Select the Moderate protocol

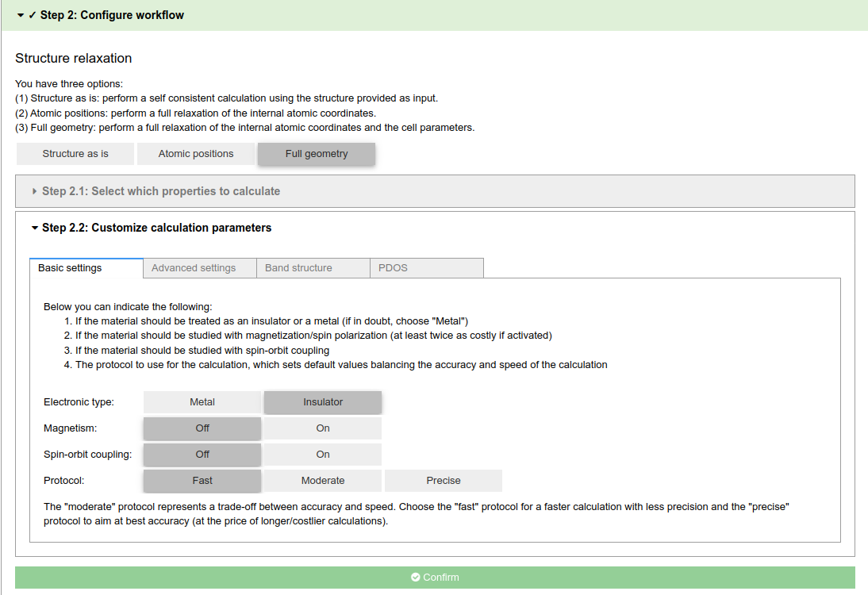pos(322,481)
